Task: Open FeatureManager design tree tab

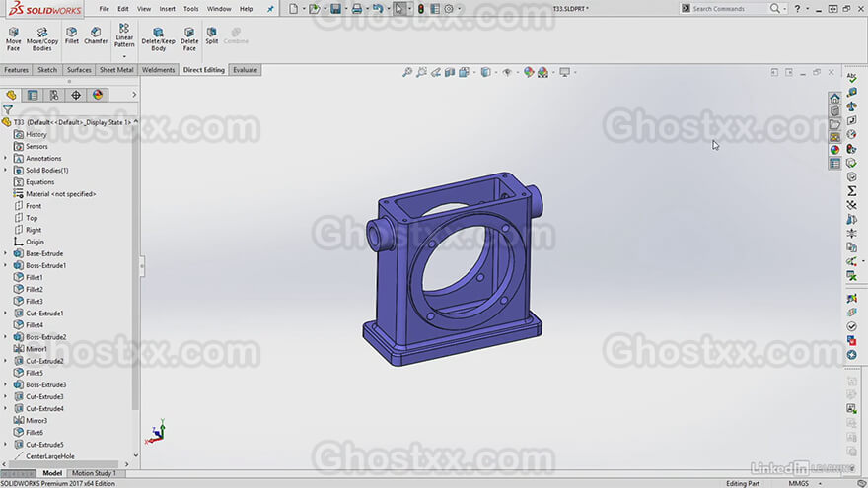Action: tap(11, 95)
